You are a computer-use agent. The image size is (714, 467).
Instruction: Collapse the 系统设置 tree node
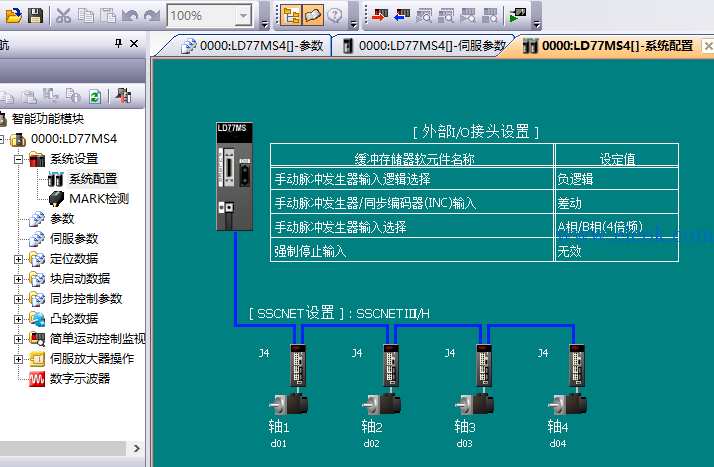click(x=18, y=159)
